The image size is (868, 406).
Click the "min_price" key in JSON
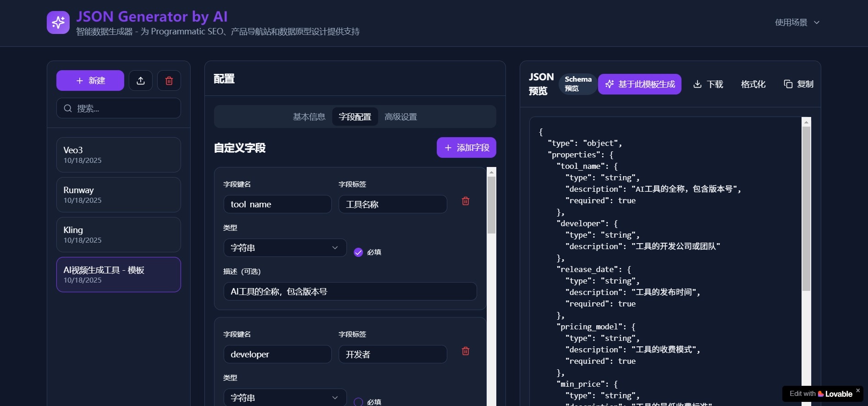[581, 384]
